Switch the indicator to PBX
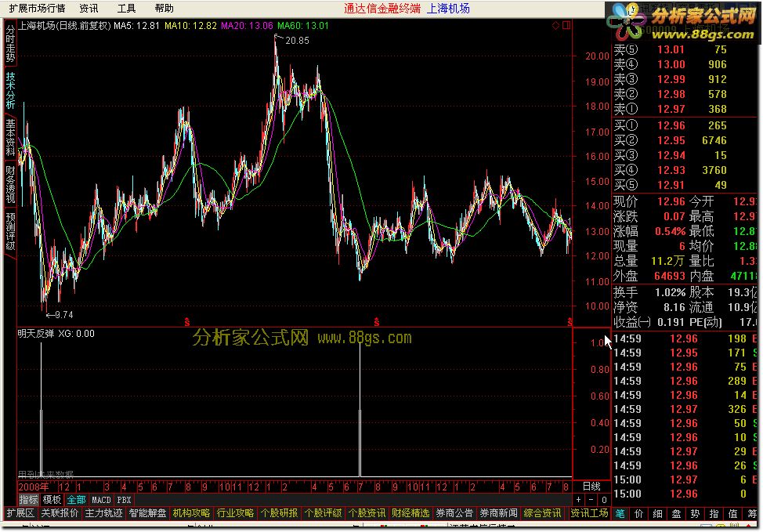 (124, 500)
